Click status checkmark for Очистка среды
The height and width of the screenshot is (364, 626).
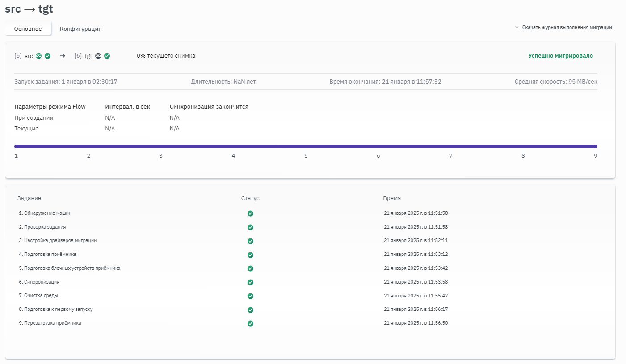click(250, 296)
